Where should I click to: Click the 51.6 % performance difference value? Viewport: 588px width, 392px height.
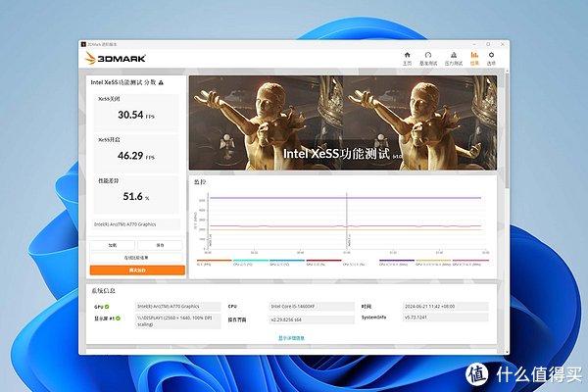pos(136,197)
